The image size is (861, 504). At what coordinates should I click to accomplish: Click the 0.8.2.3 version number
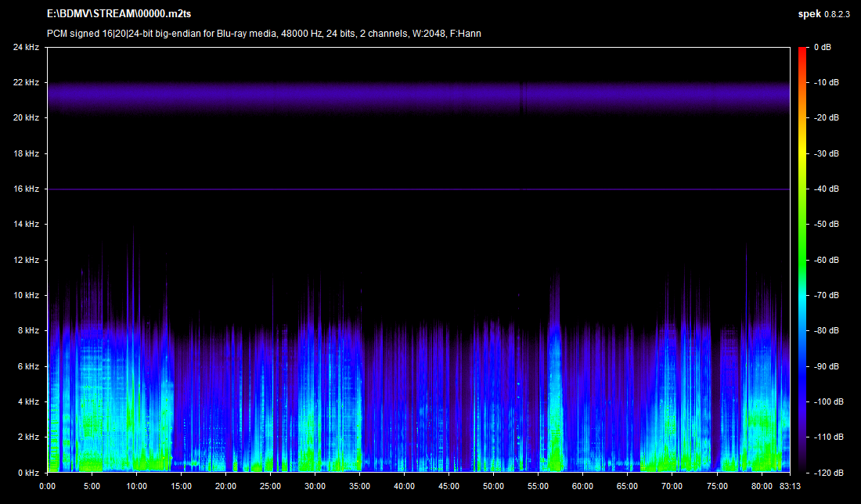(838, 15)
